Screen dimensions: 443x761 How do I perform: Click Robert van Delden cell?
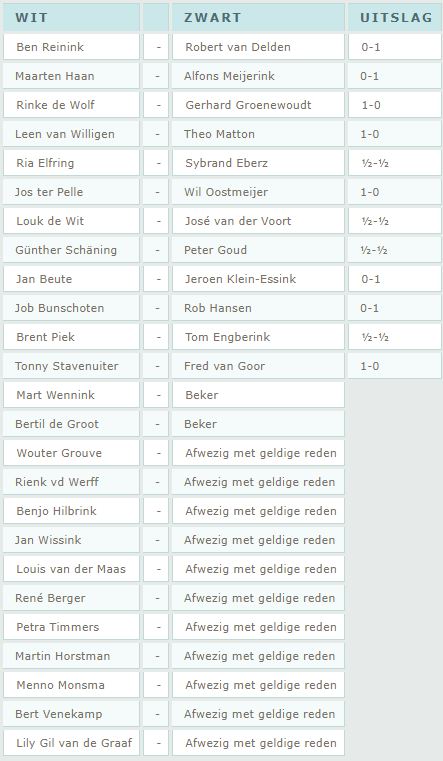pyautogui.click(x=258, y=47)
